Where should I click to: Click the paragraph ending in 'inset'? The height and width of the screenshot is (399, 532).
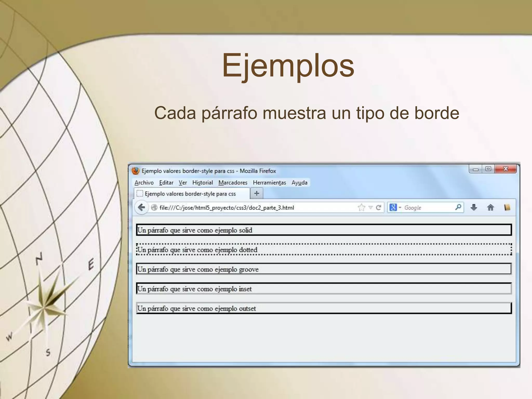click(324, 288)
